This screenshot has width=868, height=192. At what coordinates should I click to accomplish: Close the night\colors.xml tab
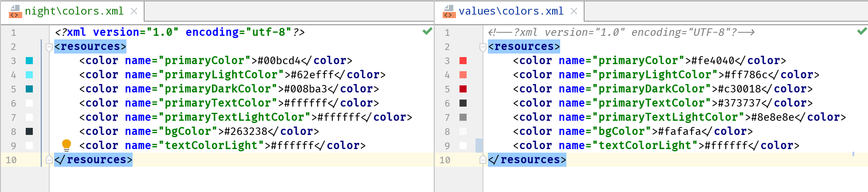[x=134, y=11]
